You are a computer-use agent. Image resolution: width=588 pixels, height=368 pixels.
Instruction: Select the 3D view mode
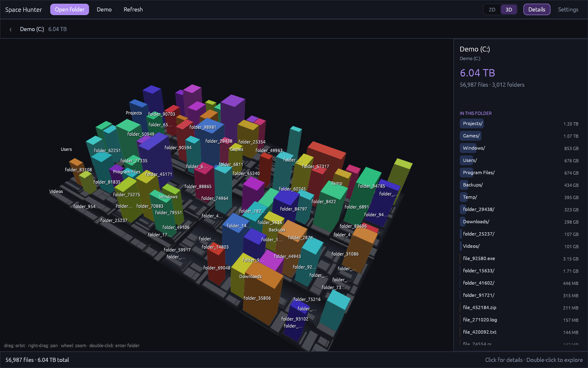click(509, 9)
